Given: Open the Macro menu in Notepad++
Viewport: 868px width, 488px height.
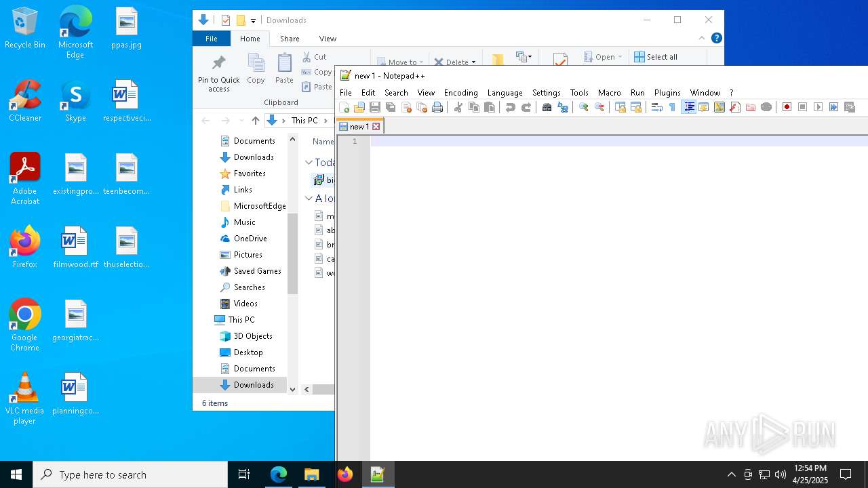Looking at the screenshot, I should click(610, 93).
